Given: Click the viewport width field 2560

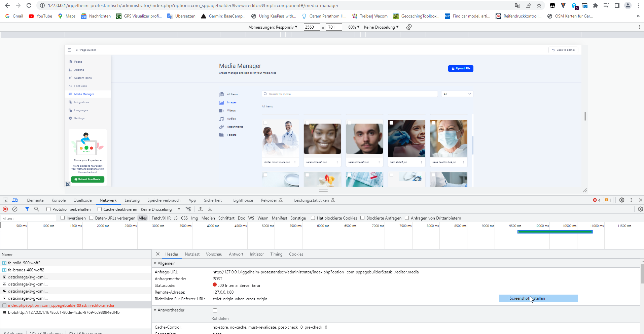Looking at the screenshot, I should (312, 27).
